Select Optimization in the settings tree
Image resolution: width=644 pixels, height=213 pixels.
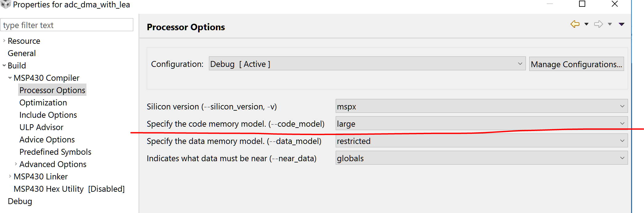click(x=43, y=103)
